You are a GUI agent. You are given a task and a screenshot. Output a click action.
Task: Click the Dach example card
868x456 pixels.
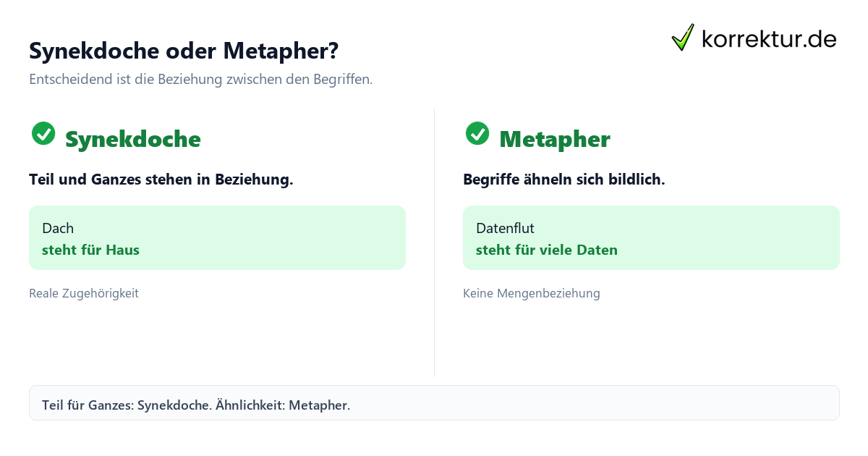tap(217, 237)
